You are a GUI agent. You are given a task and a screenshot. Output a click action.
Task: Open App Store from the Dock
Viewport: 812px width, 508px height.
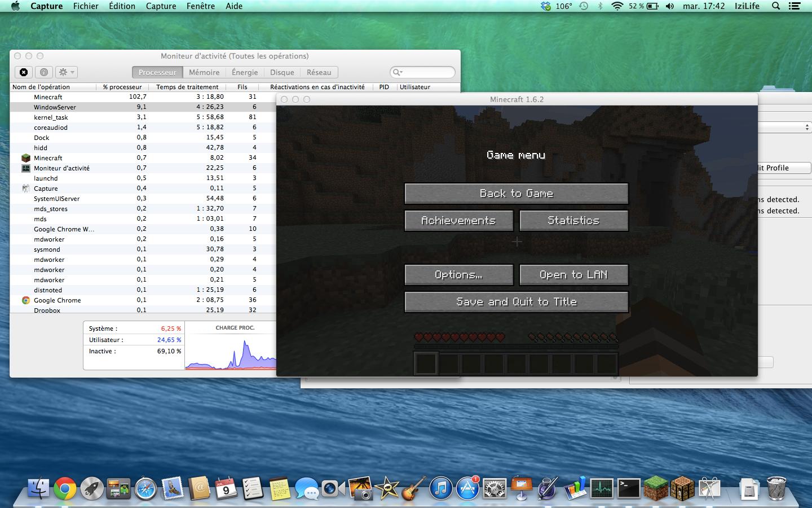tap(467, 488)
